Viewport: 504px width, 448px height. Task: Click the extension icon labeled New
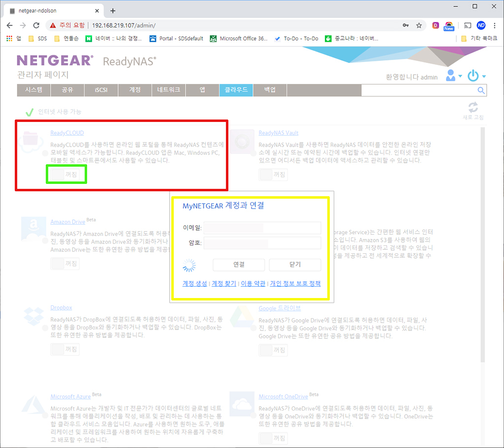point(449,26)
